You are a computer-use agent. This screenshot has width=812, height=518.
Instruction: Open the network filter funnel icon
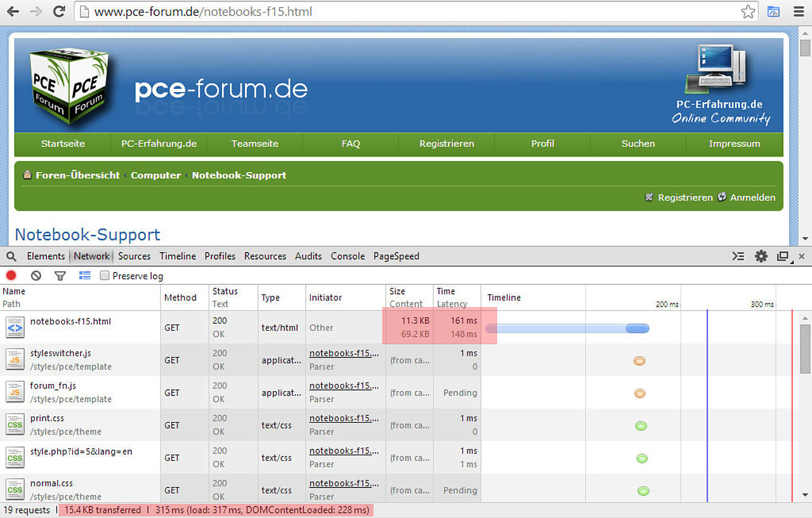click(60, 276)
